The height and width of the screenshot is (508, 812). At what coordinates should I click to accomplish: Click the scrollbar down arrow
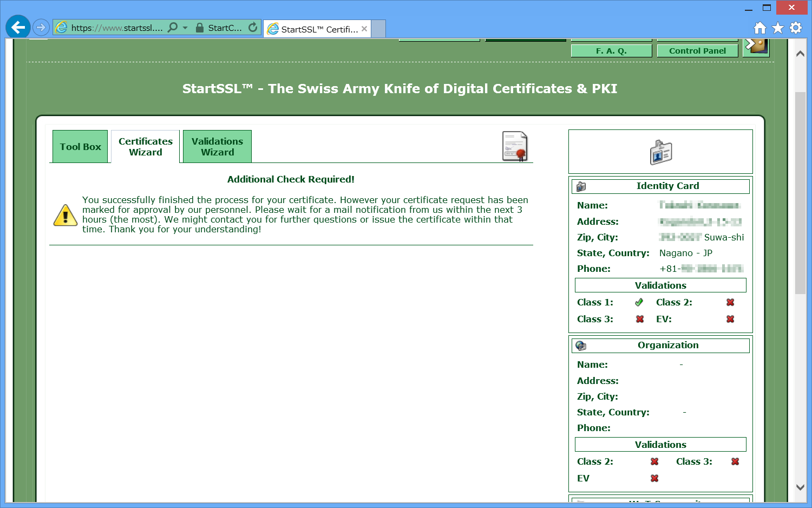tap(800, 487)
